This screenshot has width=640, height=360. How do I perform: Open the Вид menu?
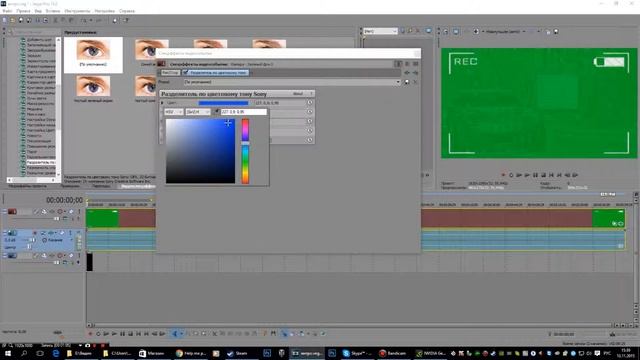38,11
